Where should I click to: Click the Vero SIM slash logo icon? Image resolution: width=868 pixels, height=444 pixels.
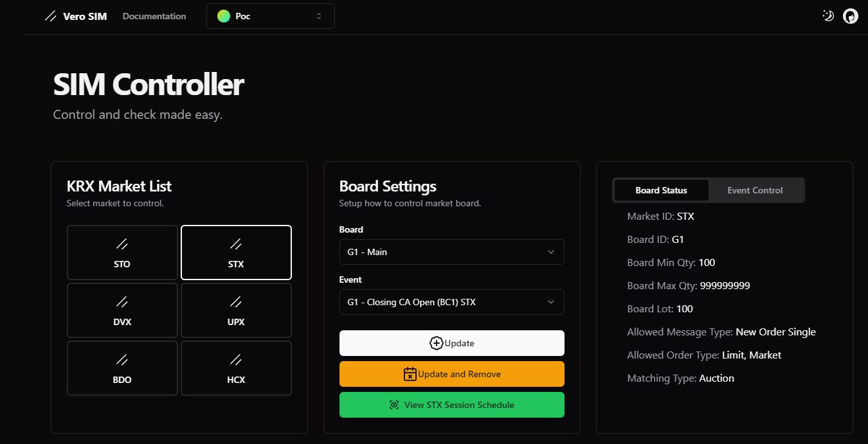tap(50, 16)
